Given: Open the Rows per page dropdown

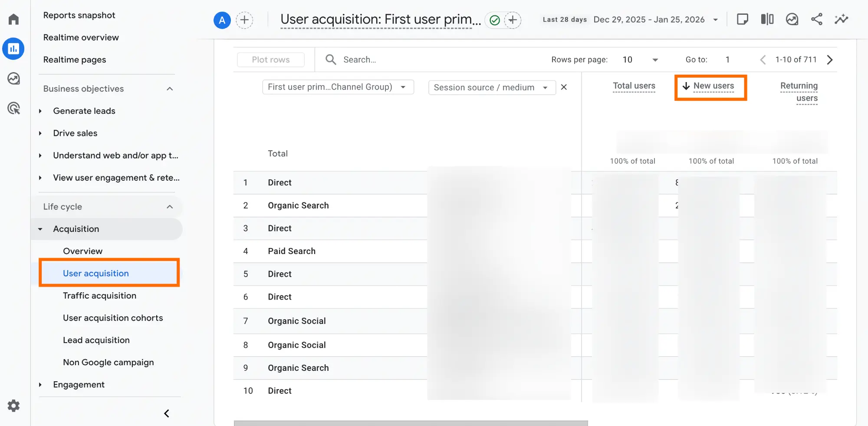Looking at the screenshot, I should pos(640,60).
